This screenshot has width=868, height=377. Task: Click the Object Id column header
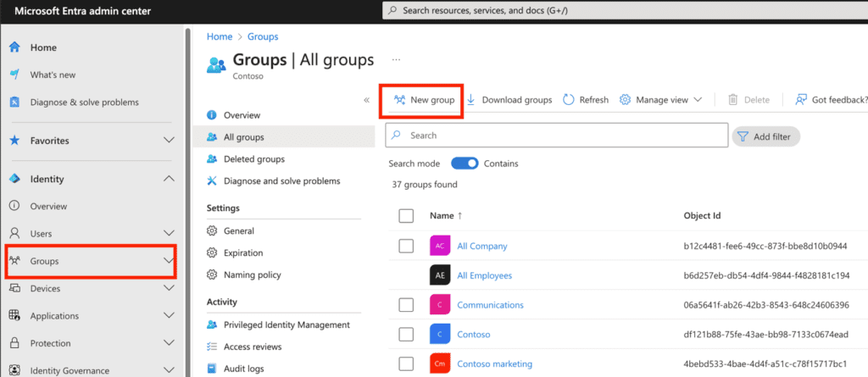point(702,216)
